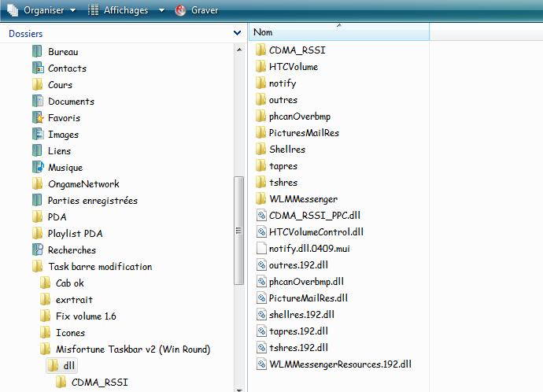Select phcanOverbmp.dll file icon
The image size is (543, 392).
[x=261, y=282]
